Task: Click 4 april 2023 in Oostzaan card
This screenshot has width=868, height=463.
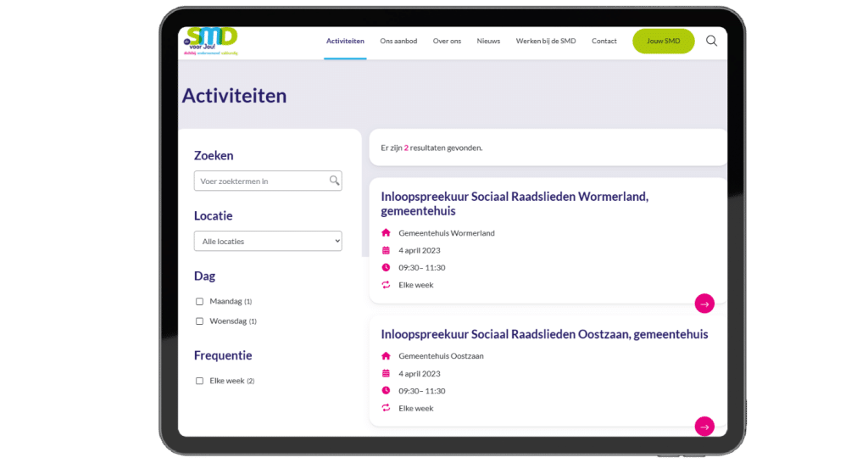Action: (420, 374)
